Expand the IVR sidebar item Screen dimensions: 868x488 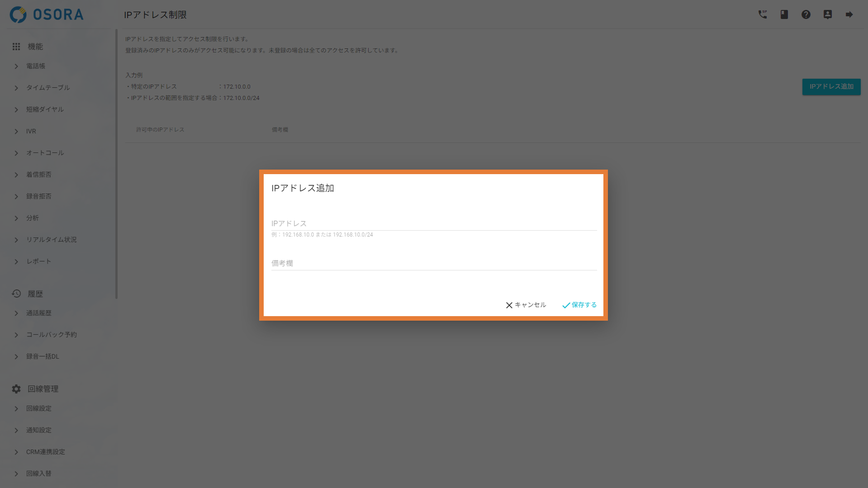[31, 131]
